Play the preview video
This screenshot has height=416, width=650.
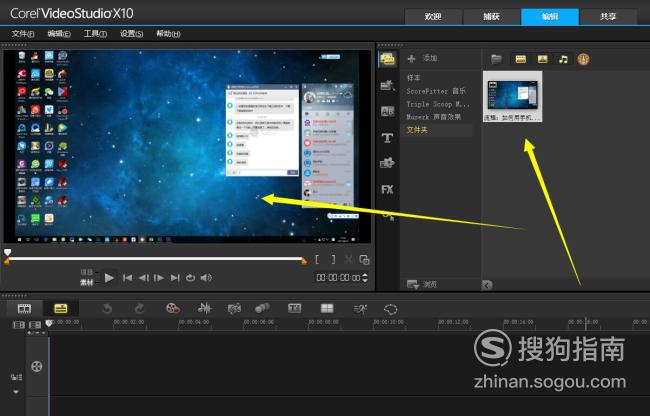click(x=109, y=278)
